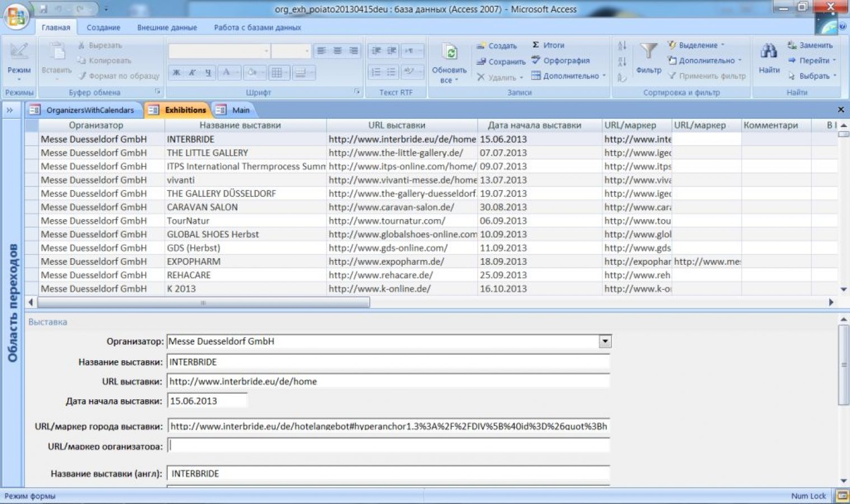Toggle numbered list in Текст RTF
850x504 pixels.
click(376, 72)
